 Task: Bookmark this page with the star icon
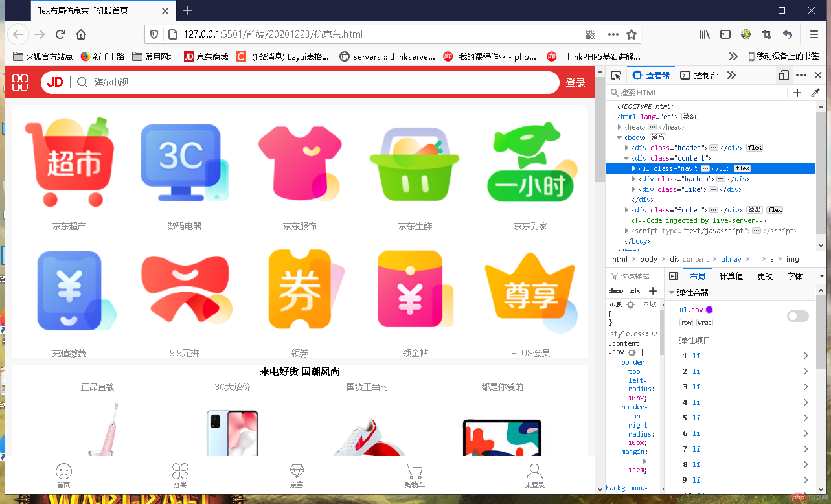[x=632, y=34]
